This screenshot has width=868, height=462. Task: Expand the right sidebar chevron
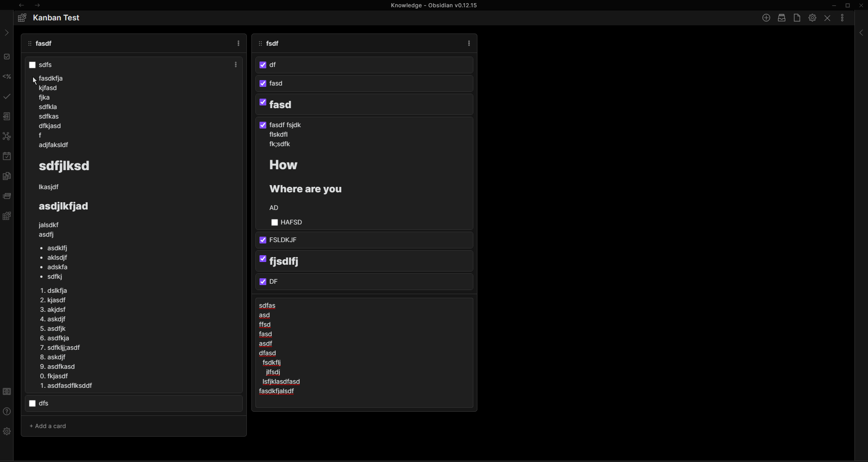pos(861,32)
